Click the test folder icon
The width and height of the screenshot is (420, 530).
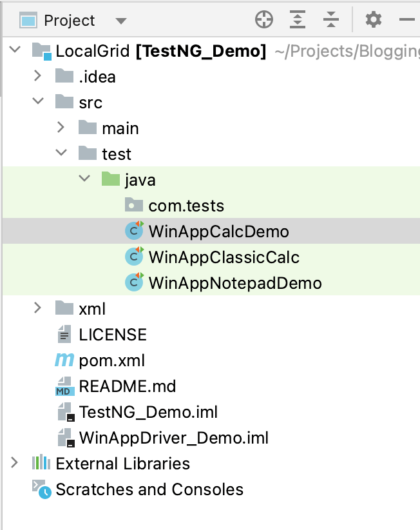pyautogui.click(x=88, y=153)
